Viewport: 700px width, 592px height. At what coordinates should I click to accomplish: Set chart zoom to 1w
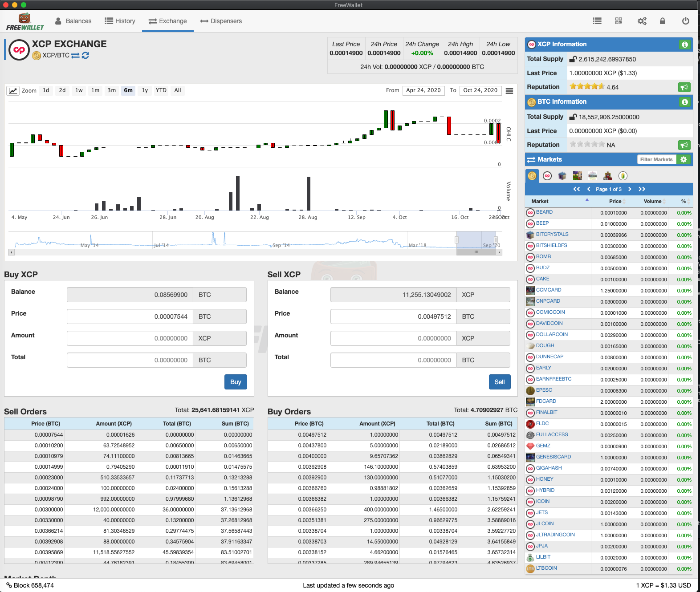(79, 90)
